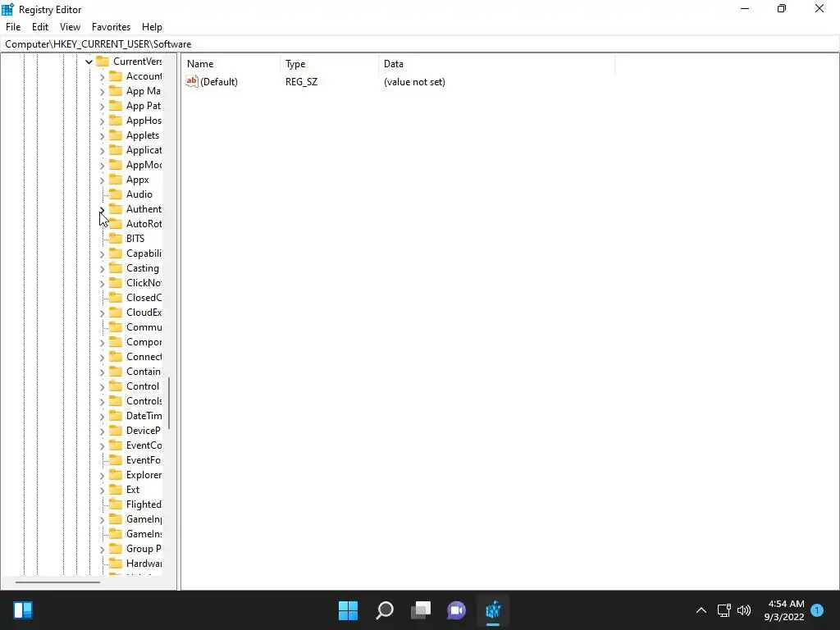Open the Help menu

[x=152, y=27]
